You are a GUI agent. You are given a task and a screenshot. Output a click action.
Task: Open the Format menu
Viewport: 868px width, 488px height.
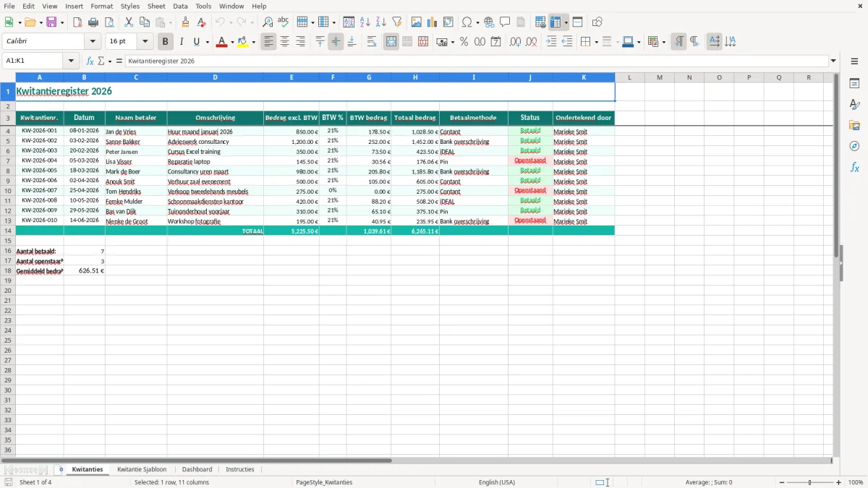(101, 6)
